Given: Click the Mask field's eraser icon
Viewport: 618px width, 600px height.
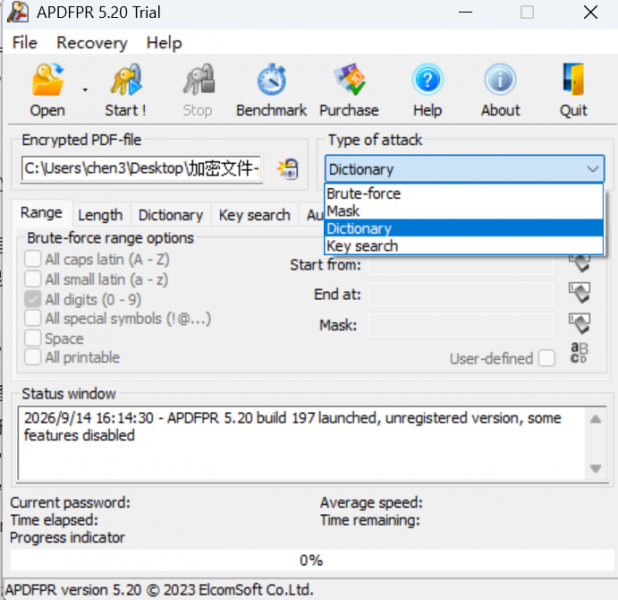Looking at the screenshot, I should (579, 323).
